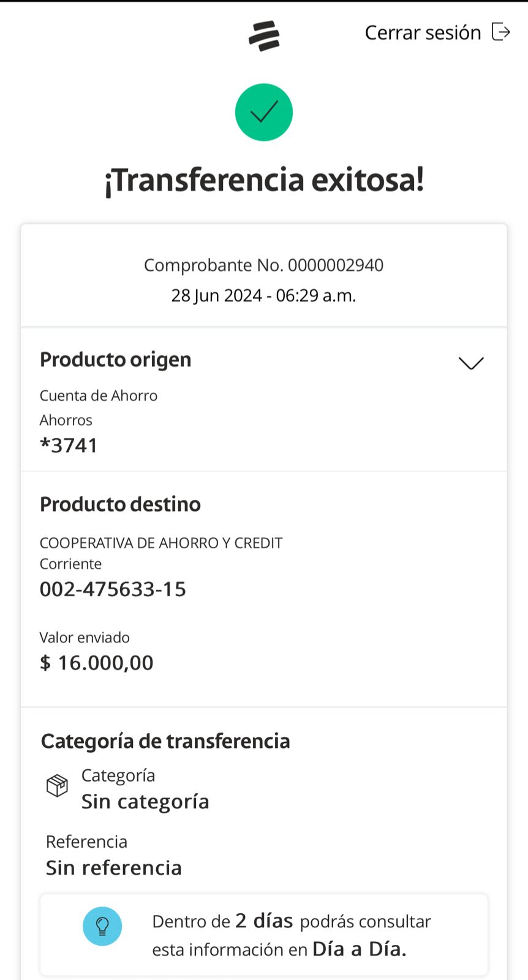Click the Categoría de transferencia heading
This screenshot has height=980, width=528.
(x=165, y=741)
